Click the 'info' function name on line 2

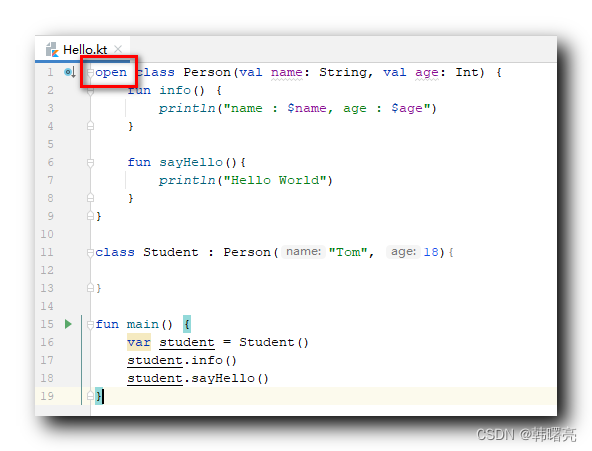[175, 90]
